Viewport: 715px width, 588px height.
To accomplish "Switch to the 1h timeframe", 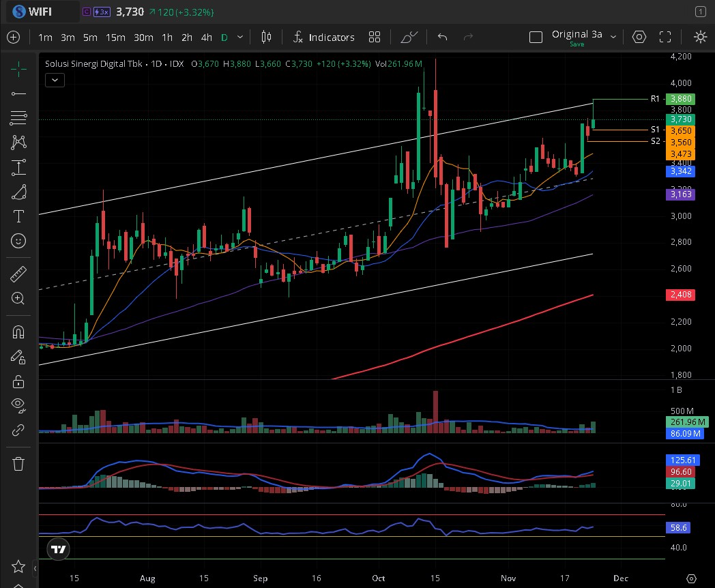I will tap(167, 38).
